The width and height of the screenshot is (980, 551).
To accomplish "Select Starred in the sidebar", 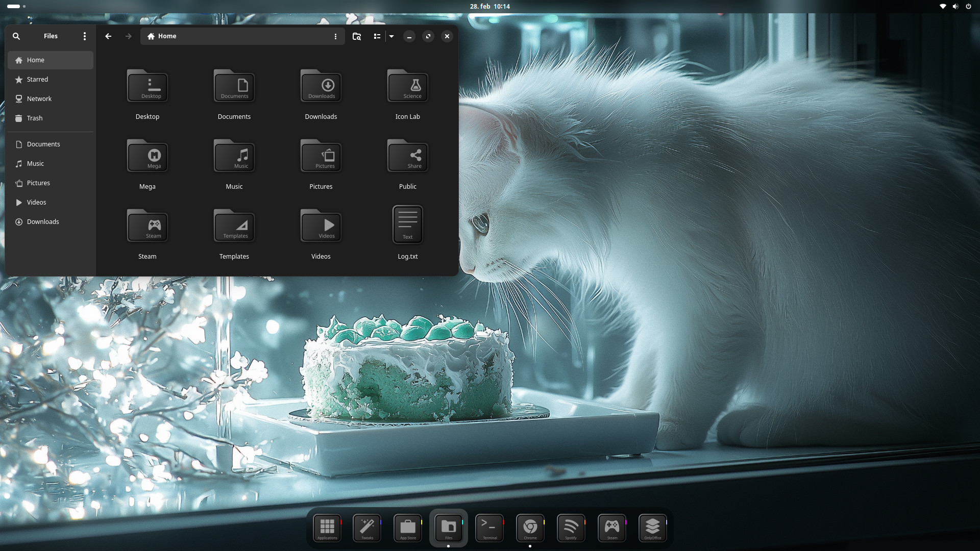I will (x=37, y=80).
